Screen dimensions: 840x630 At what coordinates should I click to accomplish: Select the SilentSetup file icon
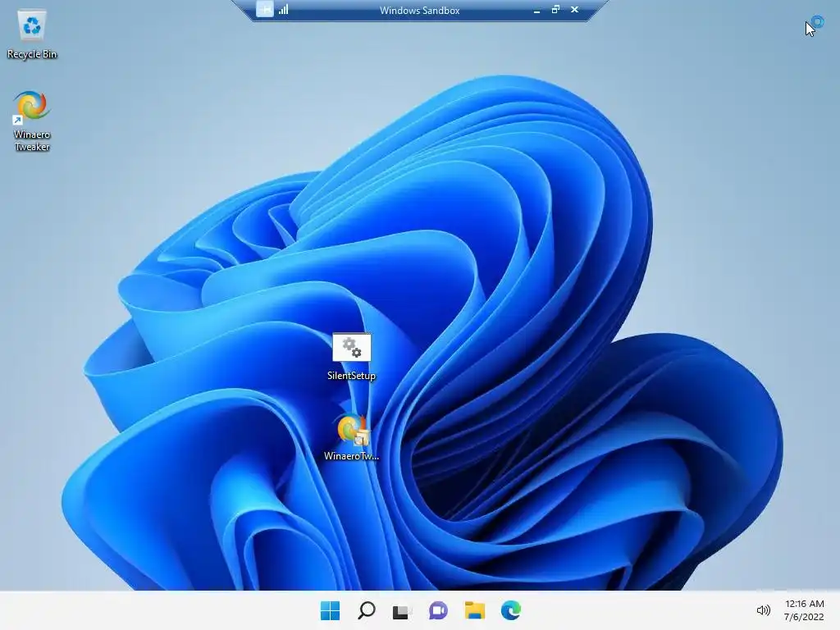[351, 357]
